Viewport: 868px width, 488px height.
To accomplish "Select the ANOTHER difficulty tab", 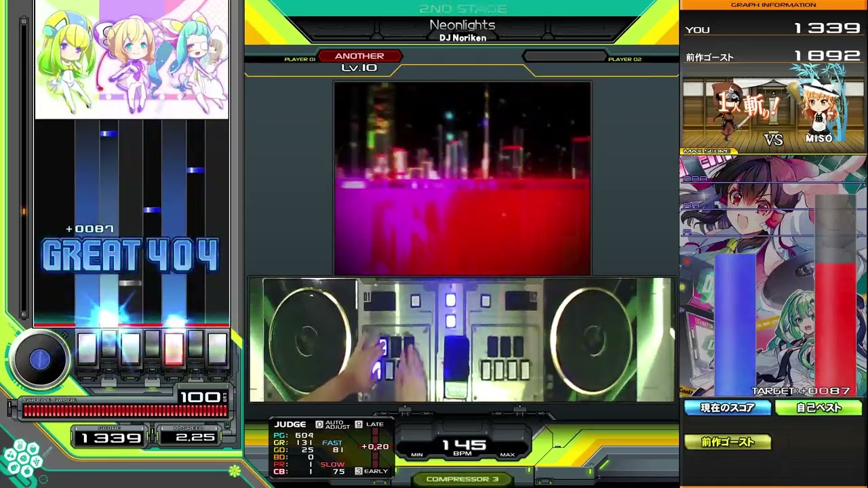I will pos(359,56).
